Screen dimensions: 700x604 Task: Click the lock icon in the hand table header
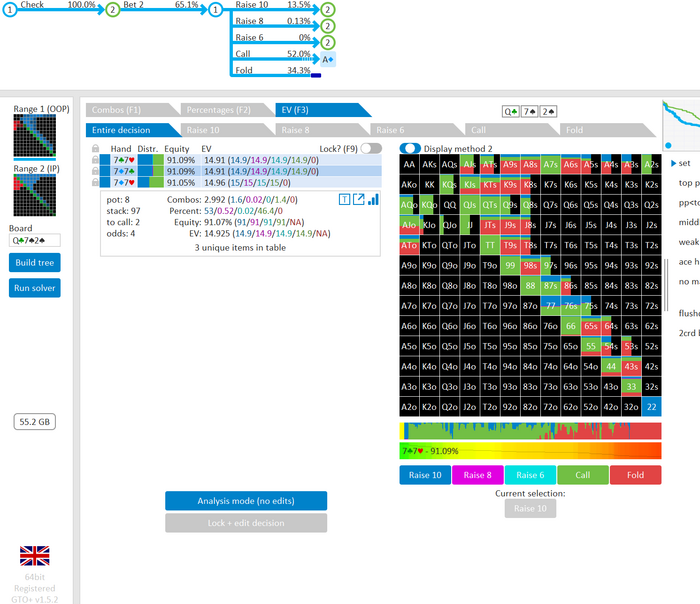click(x=96, y=149)
